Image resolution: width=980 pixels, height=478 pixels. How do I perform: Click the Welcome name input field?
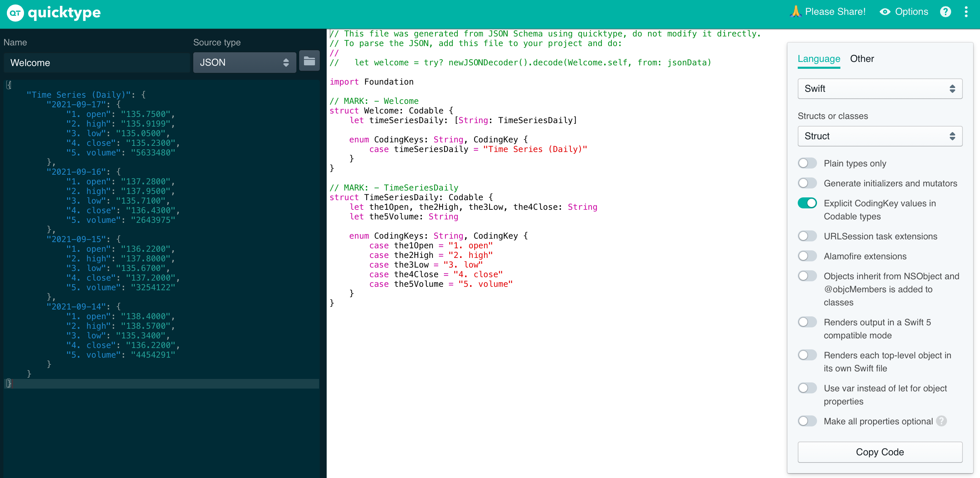[x=97, y=63]
